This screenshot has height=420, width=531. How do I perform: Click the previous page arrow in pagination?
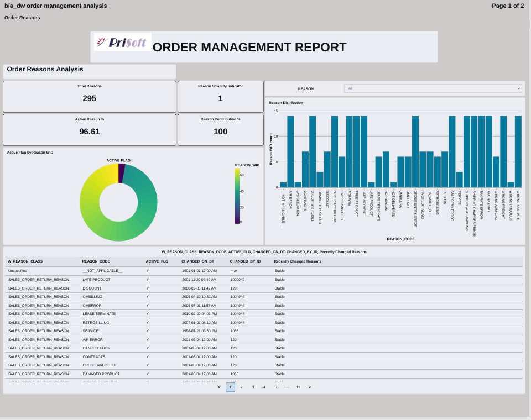tap(219, 387)
